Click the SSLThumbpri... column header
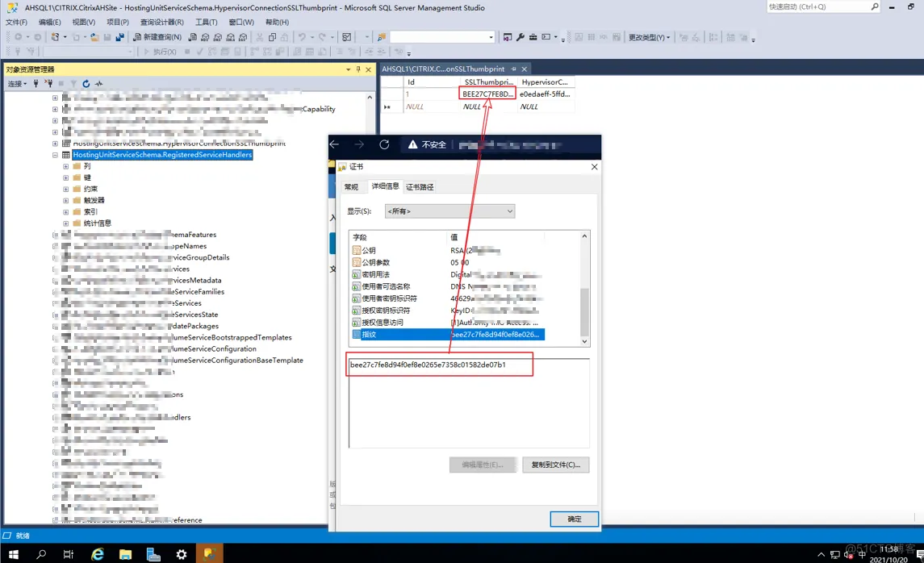This screenshot has height=563, width=924. point(488,81)
